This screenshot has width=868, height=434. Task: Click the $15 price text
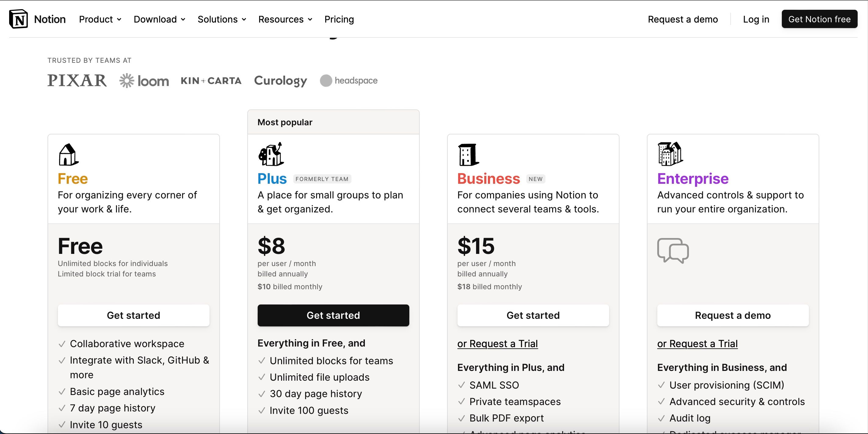click(476, 246)
